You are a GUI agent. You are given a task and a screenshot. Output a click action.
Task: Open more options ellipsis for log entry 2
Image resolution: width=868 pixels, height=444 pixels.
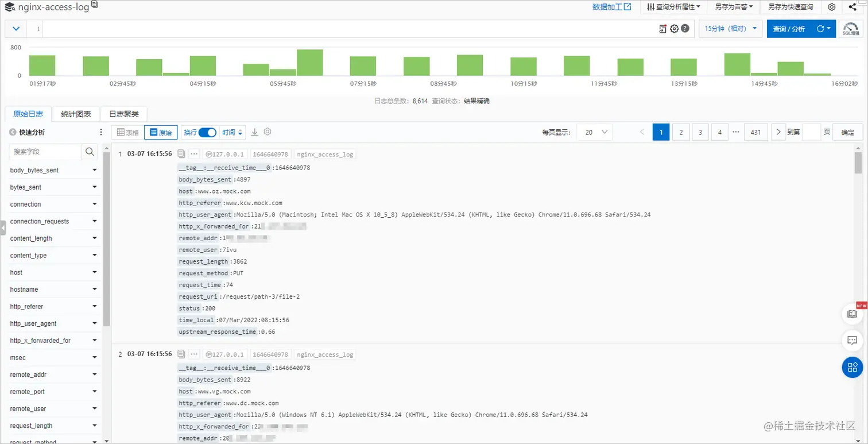[194, 354]
